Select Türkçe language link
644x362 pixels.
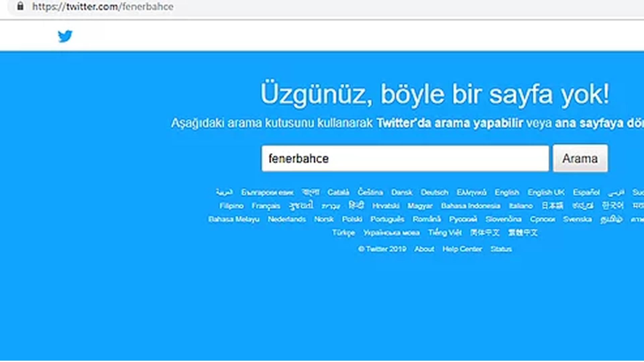pos(343,233)
